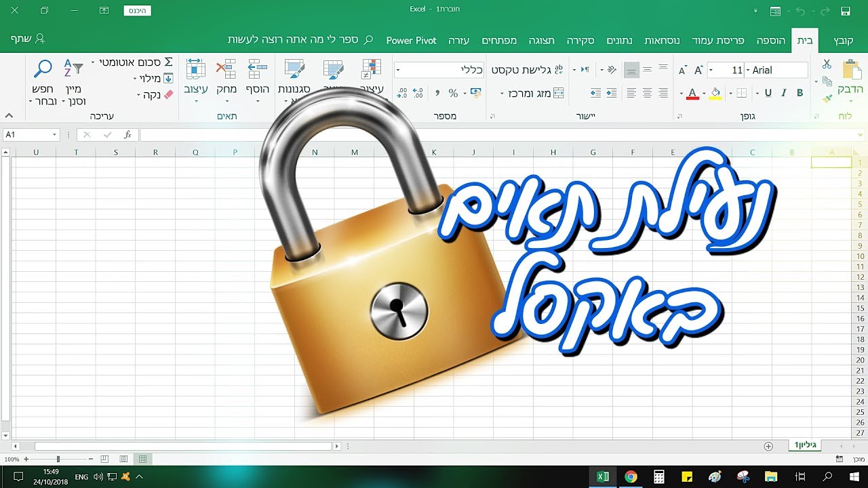This screenshot has width=868, height=488.
Task: Toggle bottom vertical alignment
Action: click(x=631, y=70)
